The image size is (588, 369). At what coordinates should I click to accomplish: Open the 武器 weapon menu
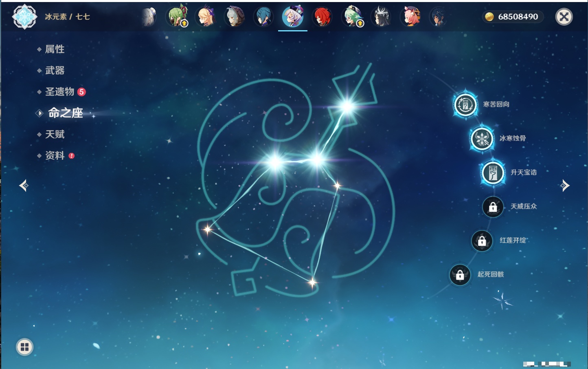(55, 71)
